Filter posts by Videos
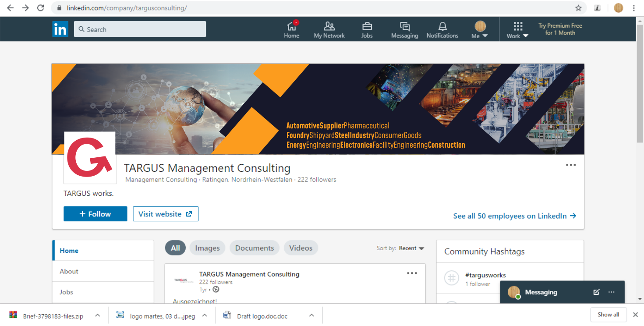Image resolution: width=644 pixels, height=326 pixels. coord(301,248)
